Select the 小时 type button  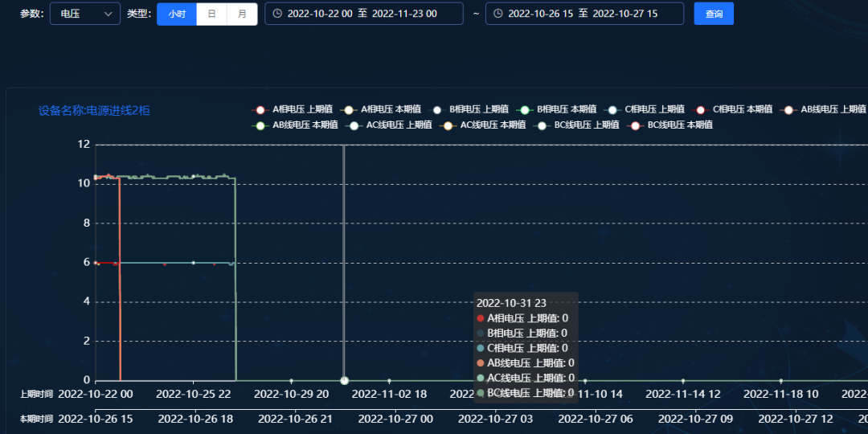tap(177, 14)
